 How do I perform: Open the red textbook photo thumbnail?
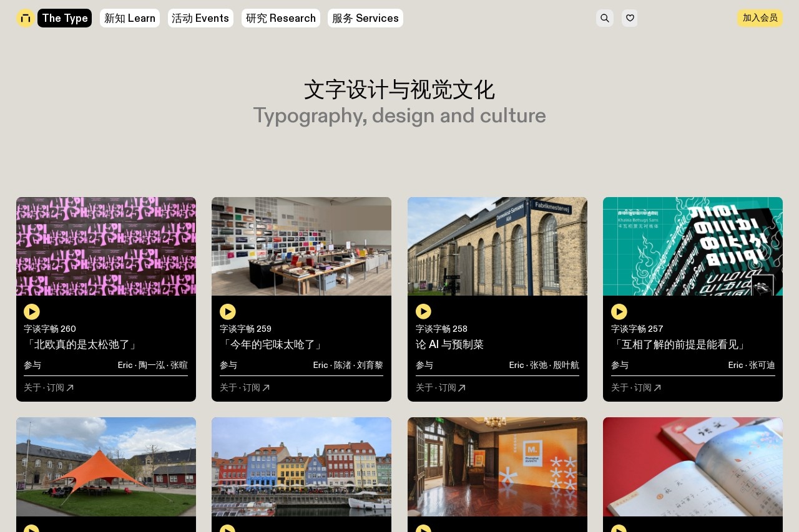click(x=693, y=467)
